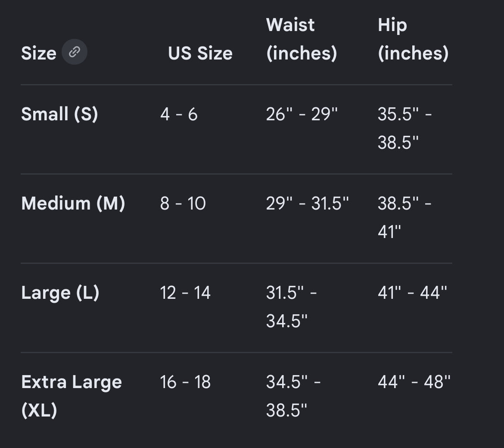This screenshot has height=448, width=504.
Task: Click the Waist (inches) column header
Action: pyautogui.click(x=302, y=39)
